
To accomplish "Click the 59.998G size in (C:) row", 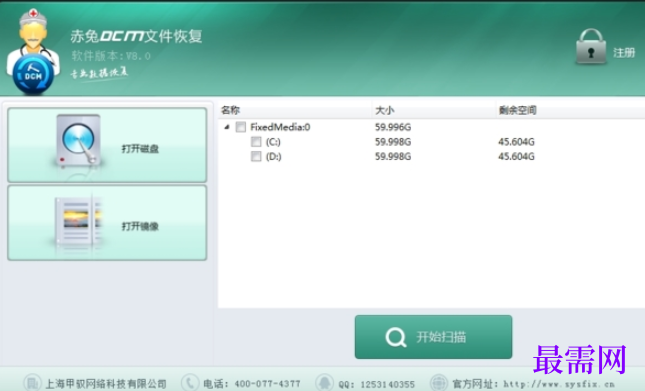I will click(393, 142).
